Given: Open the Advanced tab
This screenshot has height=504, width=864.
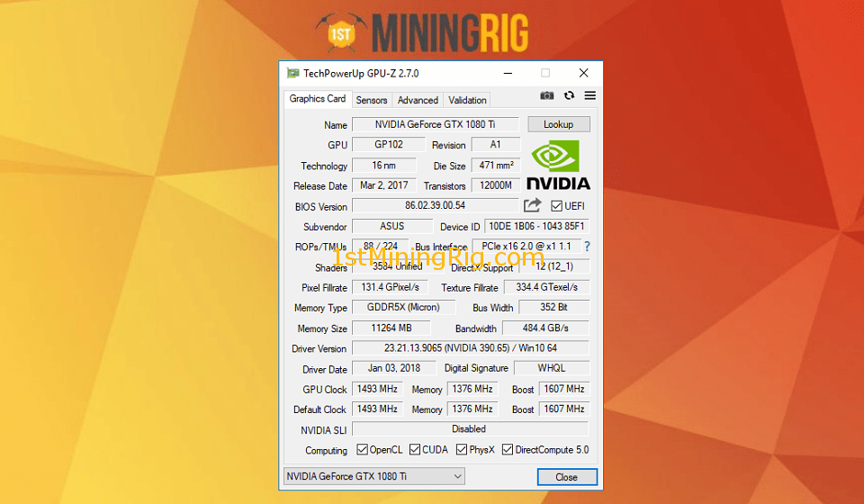Looking at the screenshot, I should pos(418,100).
